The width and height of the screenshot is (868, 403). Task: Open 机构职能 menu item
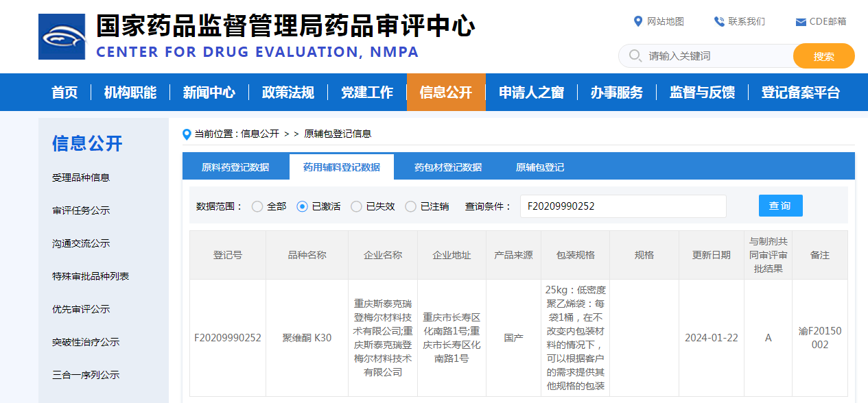click(130, 93)
